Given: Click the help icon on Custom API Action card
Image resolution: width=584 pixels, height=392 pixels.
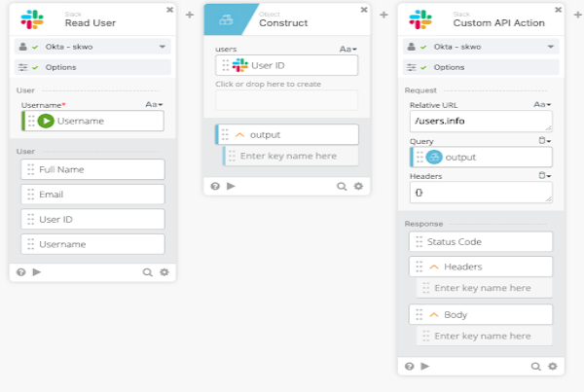Looking at the screenshot, I should [x=410, y=366].
